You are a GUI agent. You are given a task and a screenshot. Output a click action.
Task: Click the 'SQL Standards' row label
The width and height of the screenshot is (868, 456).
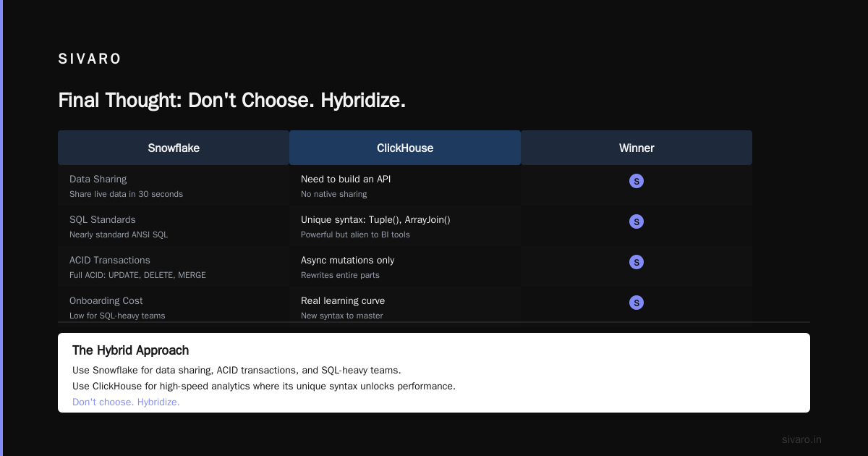(103, 219)
